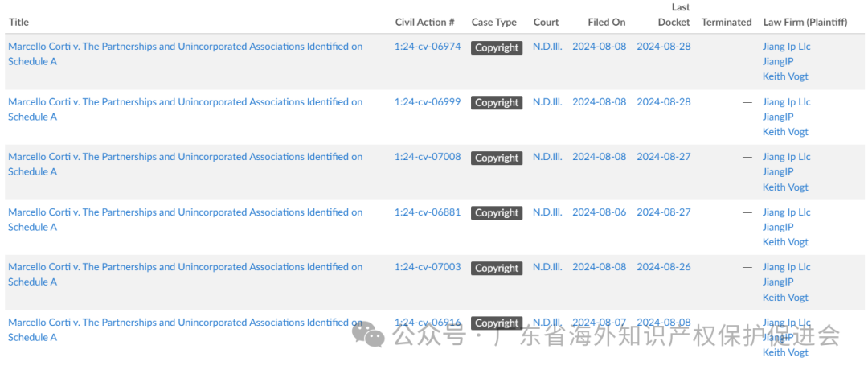Open case number 1:24-cv-06974

click(x=428, y=47)
